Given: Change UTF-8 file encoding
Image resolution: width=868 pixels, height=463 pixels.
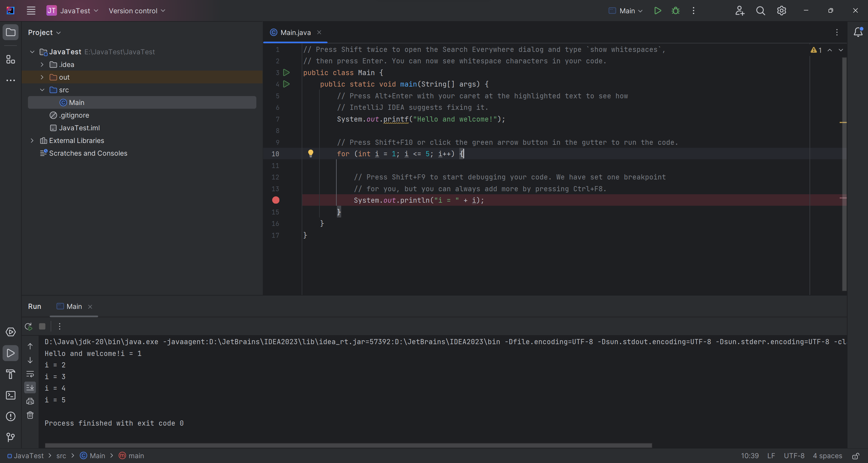Looking at the screenshot, I should (x=794, y=456).
